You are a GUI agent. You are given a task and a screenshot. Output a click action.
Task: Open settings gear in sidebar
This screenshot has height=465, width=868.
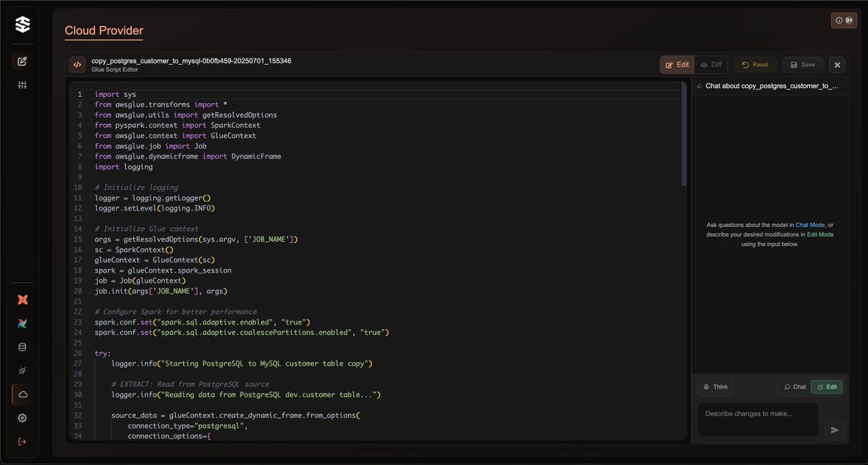22,418
